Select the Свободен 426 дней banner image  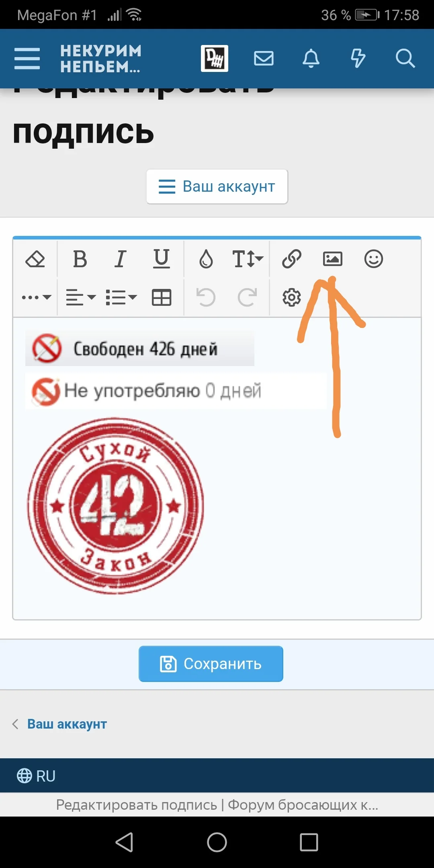[x=140, y=348]
